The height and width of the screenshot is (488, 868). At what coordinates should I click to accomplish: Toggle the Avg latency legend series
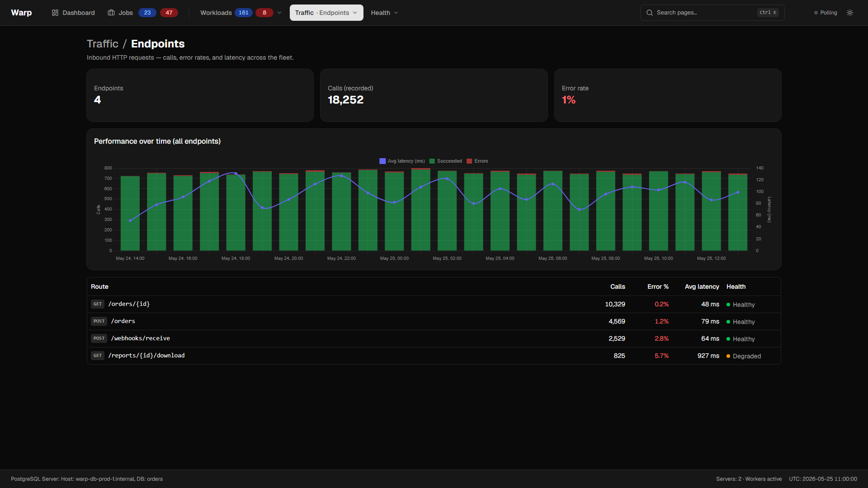click(402, 161)
